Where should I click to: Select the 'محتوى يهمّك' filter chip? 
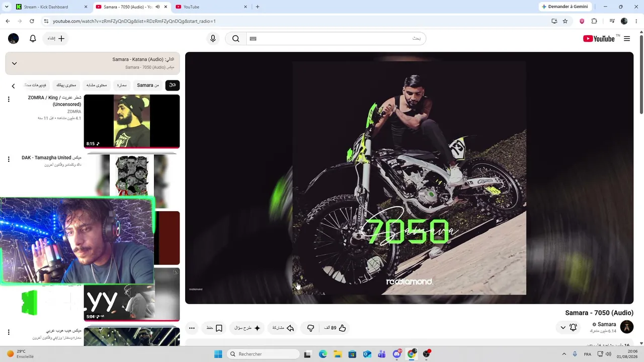click(x=66, y=85)
